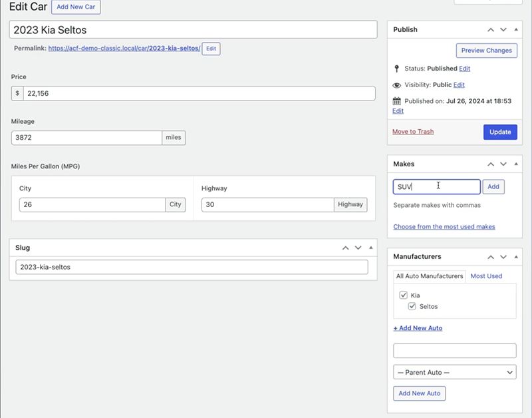Uncheck the Kia manufacturer checkbox
Viewport: 532px width, 418px height.
tap(403, 295)
